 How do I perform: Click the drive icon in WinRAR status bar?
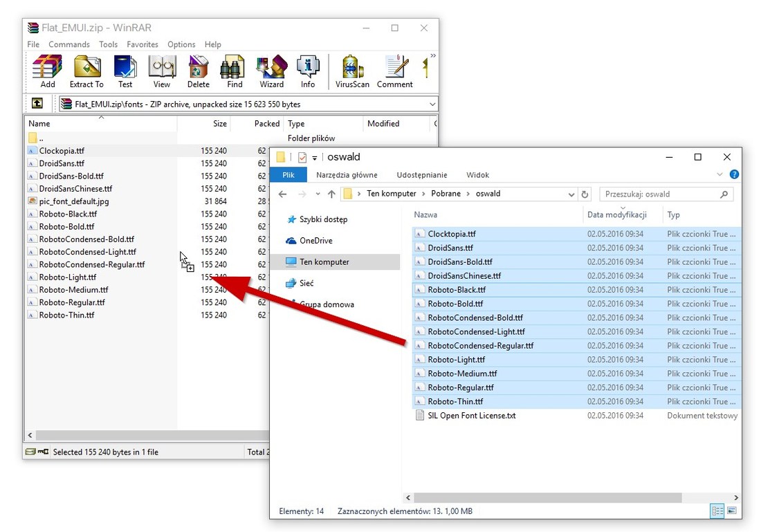coord(30,452)
